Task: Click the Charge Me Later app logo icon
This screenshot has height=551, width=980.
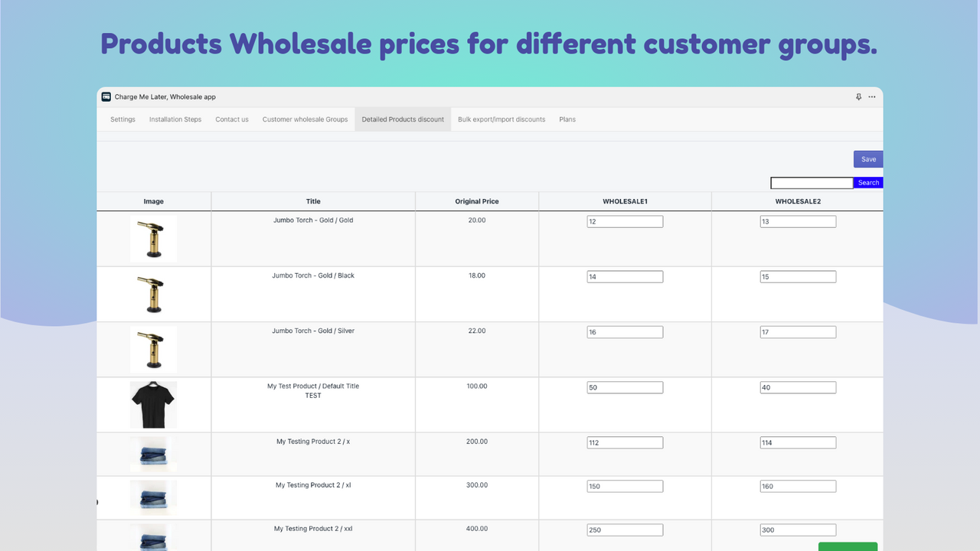Action: [x=106, y=96]
